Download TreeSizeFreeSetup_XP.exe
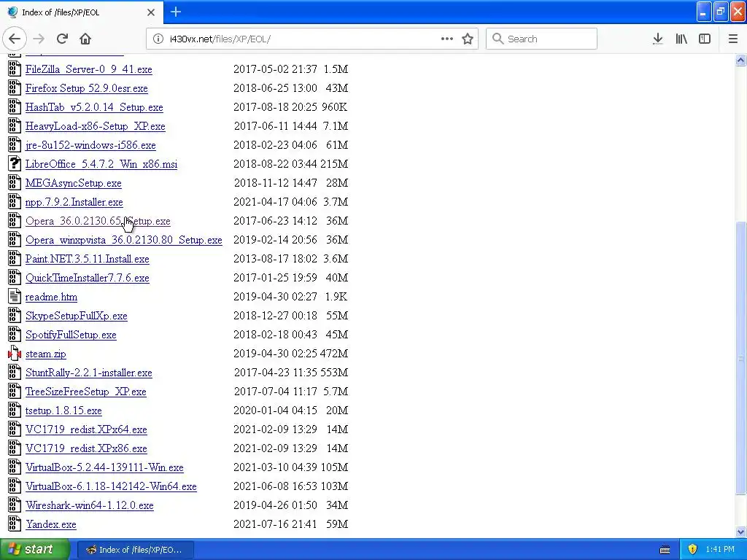The width and height of the screenshot is (747, 560). click(86, 392)
